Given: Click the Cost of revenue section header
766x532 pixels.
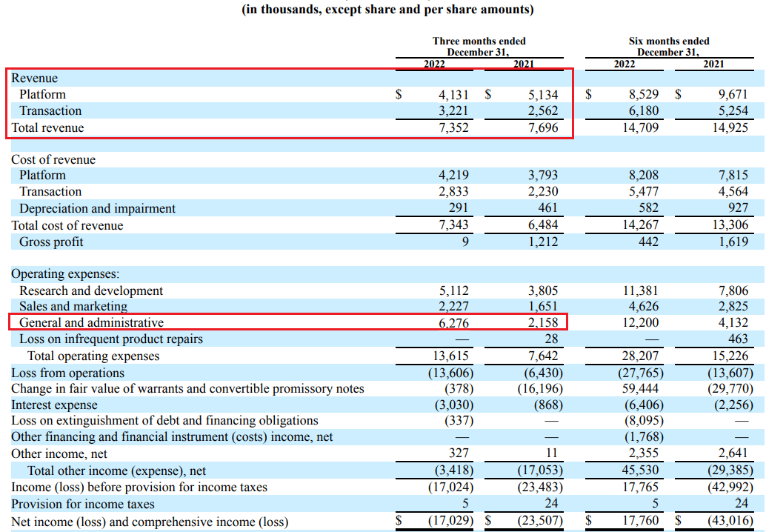Looking at the screenshot, I should pyautogui.click(x=50, y=159).
